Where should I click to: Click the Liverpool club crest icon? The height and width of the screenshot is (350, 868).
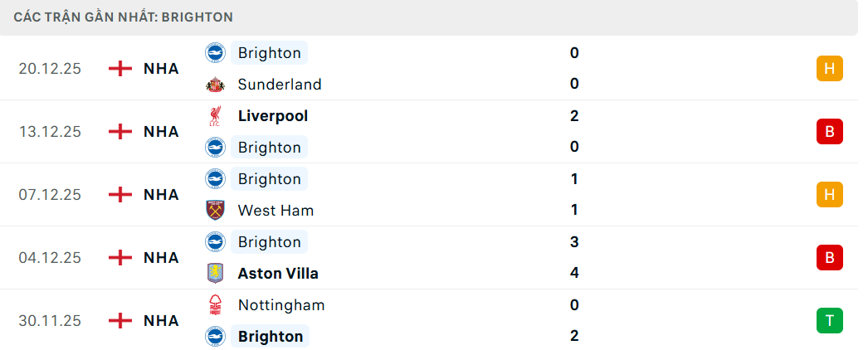point(216,116)
